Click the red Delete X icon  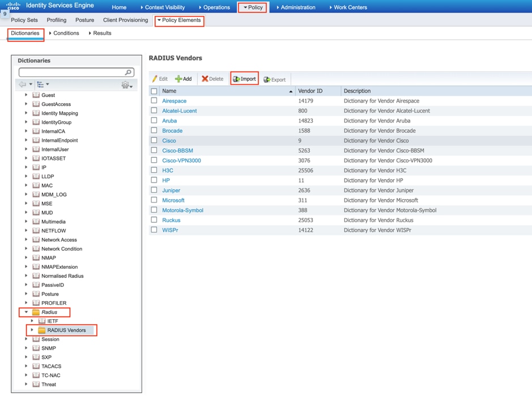point(205,79)
